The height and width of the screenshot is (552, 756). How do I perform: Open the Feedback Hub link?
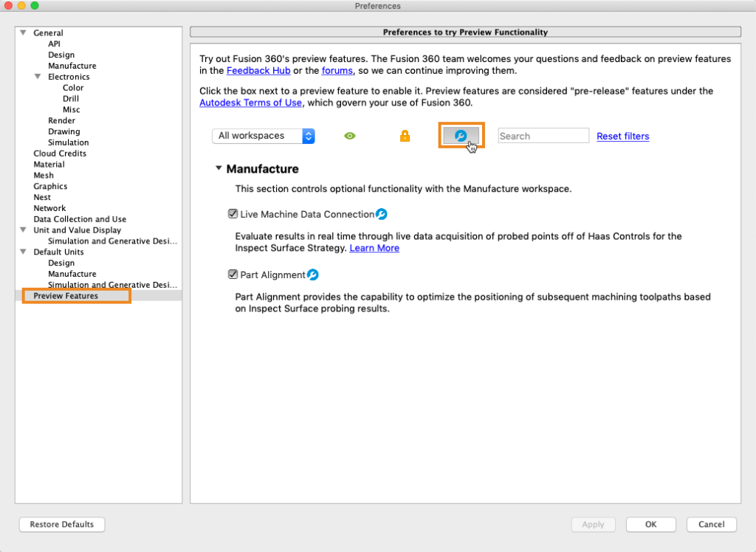point(258,70)
